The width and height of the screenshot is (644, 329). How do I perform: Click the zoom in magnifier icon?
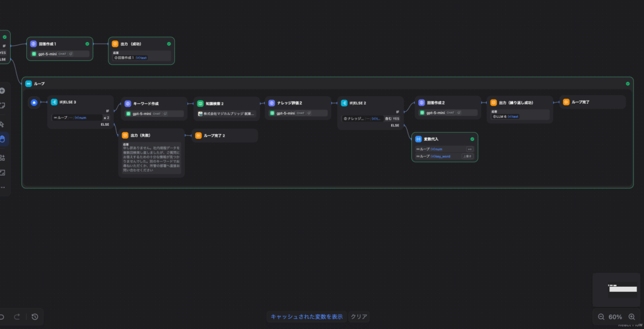(632, 317)
